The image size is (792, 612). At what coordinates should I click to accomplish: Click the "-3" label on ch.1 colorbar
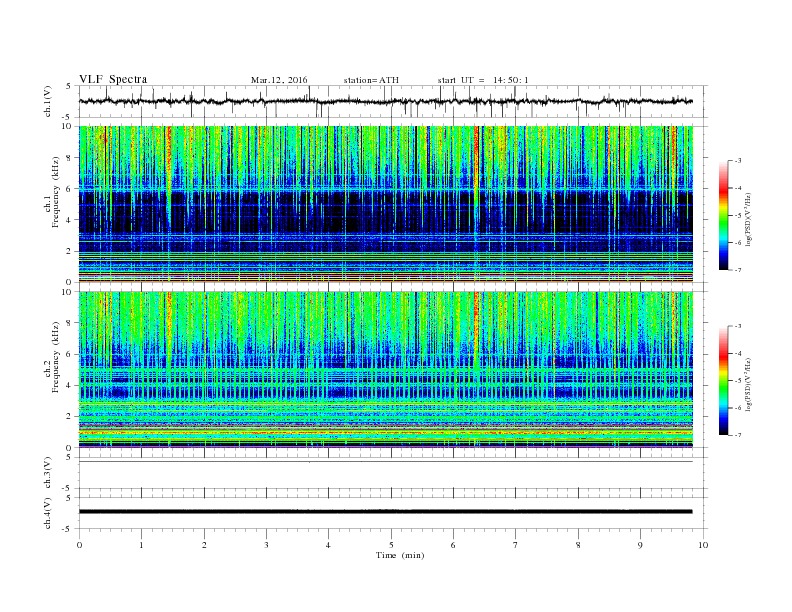(737, 161)
